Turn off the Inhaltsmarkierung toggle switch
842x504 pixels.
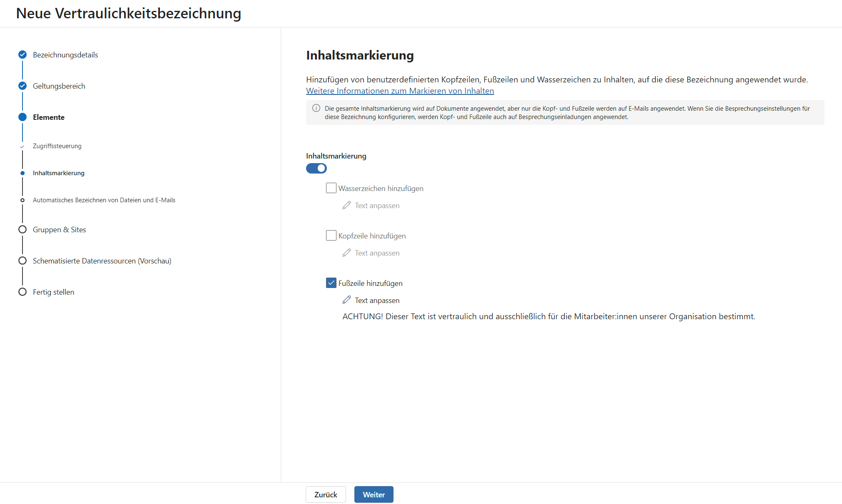(x=316, y=168)
